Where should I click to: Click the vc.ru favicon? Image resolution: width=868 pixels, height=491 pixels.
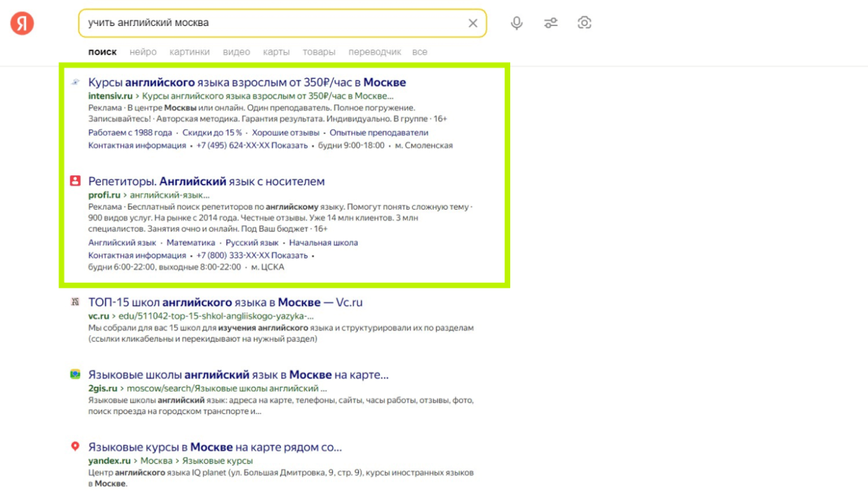coord(75,302)
